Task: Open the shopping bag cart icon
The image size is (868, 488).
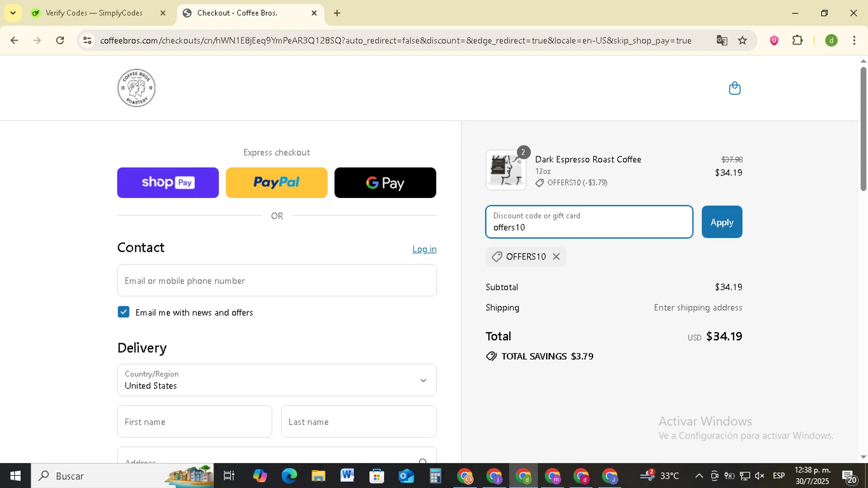Action: (734, 88)
